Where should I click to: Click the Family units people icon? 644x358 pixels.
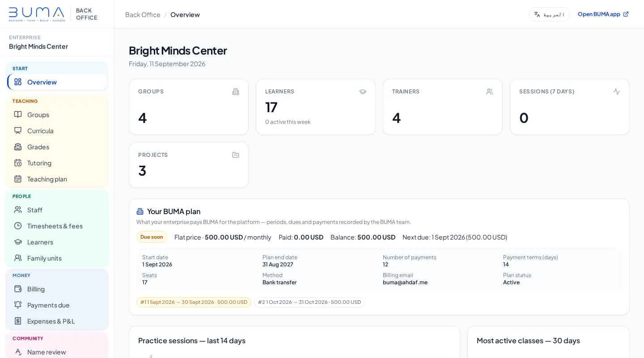(x=18, y=258)
